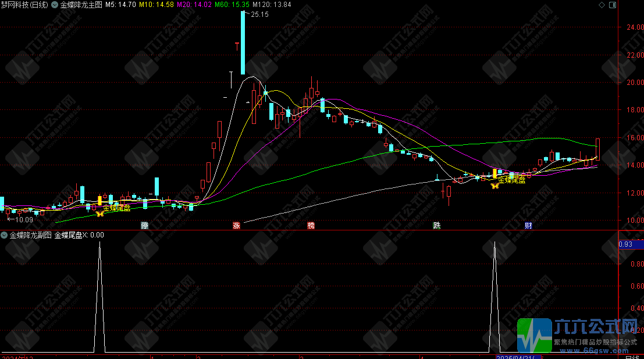The image size is (644, 359).
Task: Click the 梦网科技(日线) stock title
Action: 25,5
